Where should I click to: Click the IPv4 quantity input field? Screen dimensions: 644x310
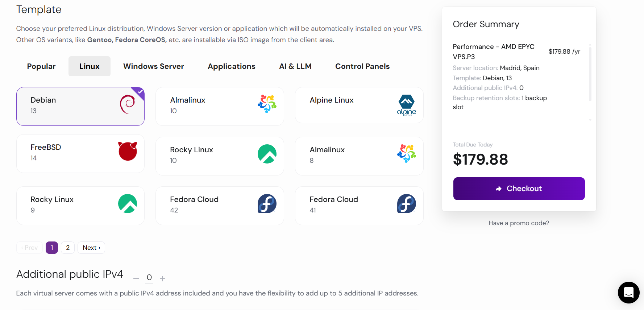click(149, 278)
